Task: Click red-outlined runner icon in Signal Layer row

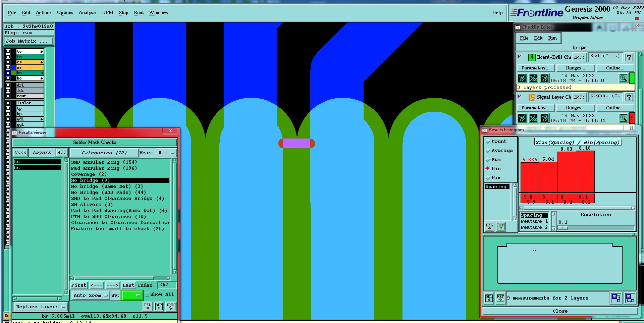Action: click(545, 118)
